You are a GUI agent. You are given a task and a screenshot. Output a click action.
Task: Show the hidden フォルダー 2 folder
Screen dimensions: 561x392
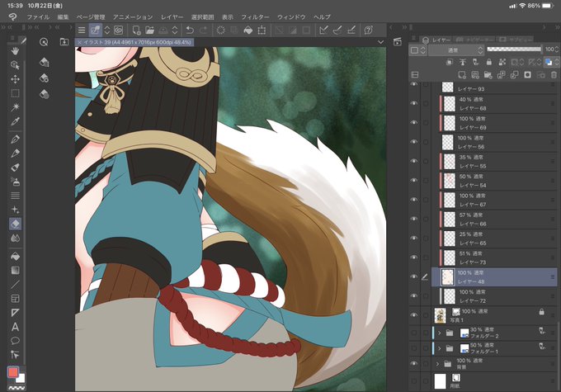(414, 333)
